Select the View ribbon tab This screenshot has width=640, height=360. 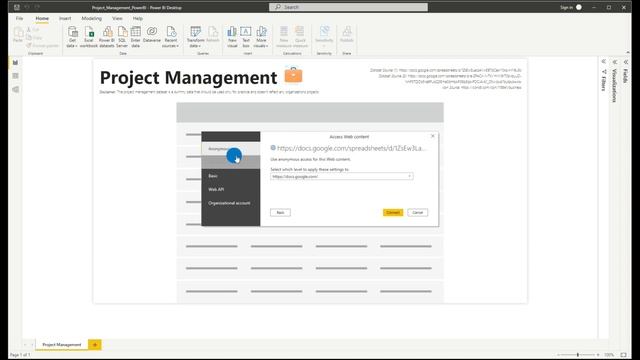point(117,18)
